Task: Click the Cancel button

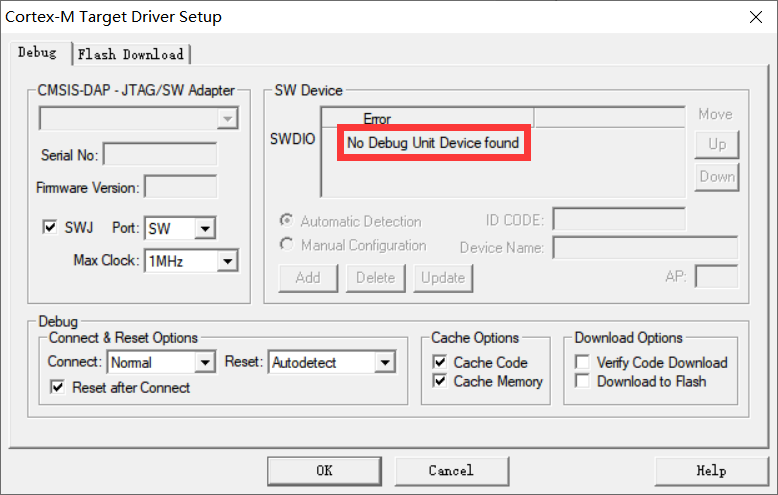Action: (x=452, y=471)
